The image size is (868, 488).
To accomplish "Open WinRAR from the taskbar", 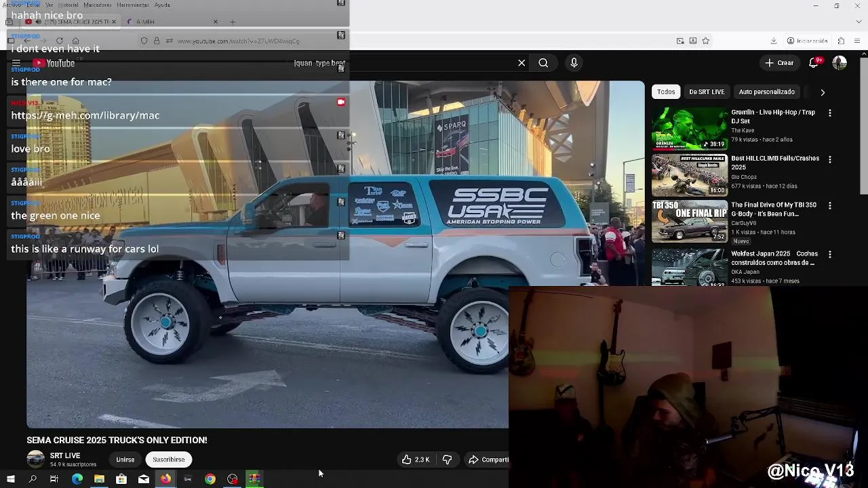I will point(254,479).
